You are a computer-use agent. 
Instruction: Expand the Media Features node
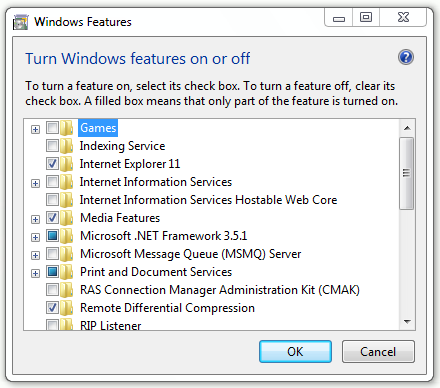(35, 219)
